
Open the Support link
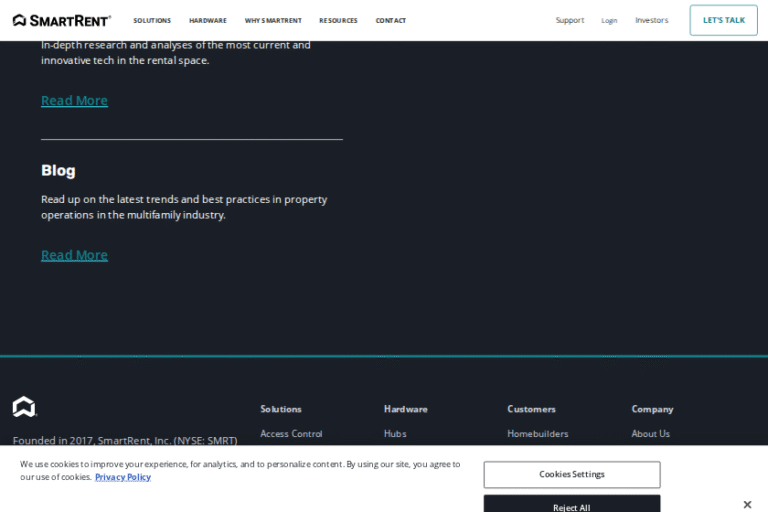tap(570, 20)
